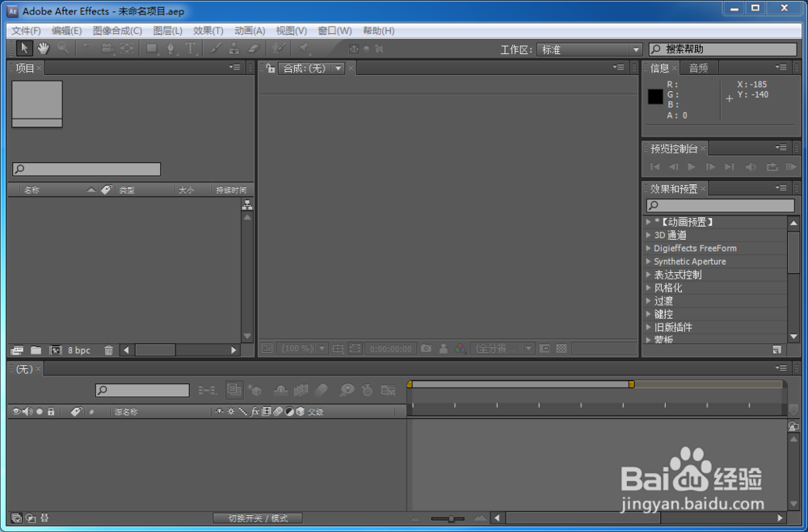808x532 pixels.
Task: Open the magnification (100 %) dropdown
Action: [302, 349]
